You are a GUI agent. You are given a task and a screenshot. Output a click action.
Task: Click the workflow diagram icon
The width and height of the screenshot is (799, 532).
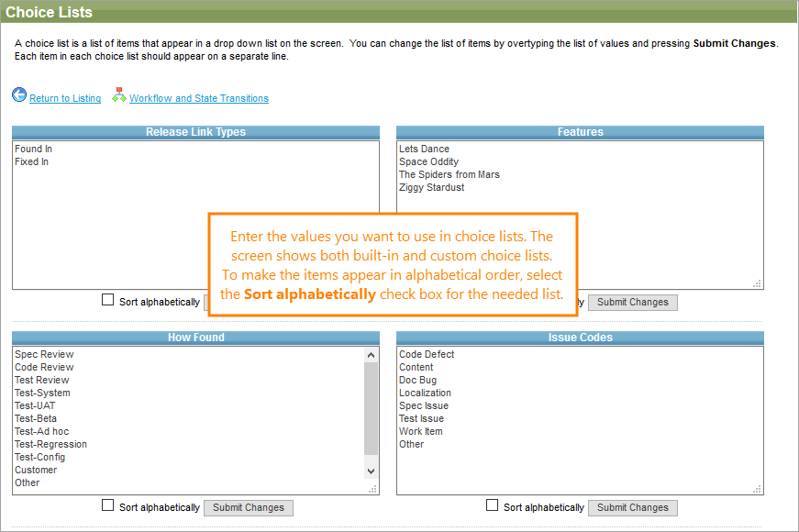119,94
